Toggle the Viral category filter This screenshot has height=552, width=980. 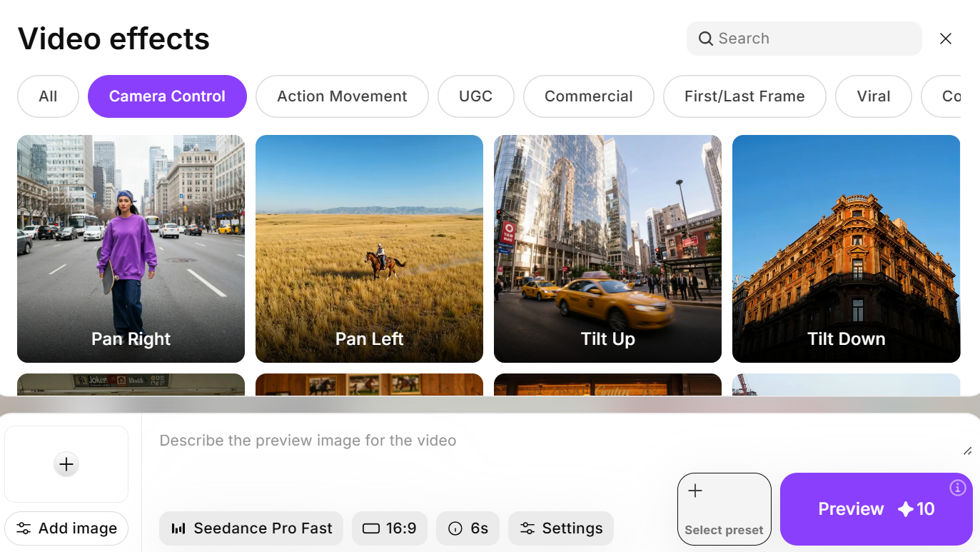click(873, 96)
